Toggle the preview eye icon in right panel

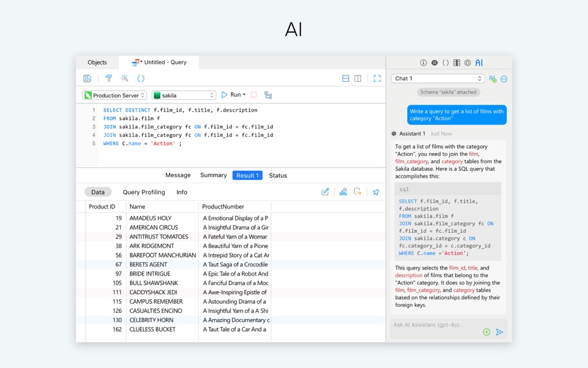[x=435, y=63]
